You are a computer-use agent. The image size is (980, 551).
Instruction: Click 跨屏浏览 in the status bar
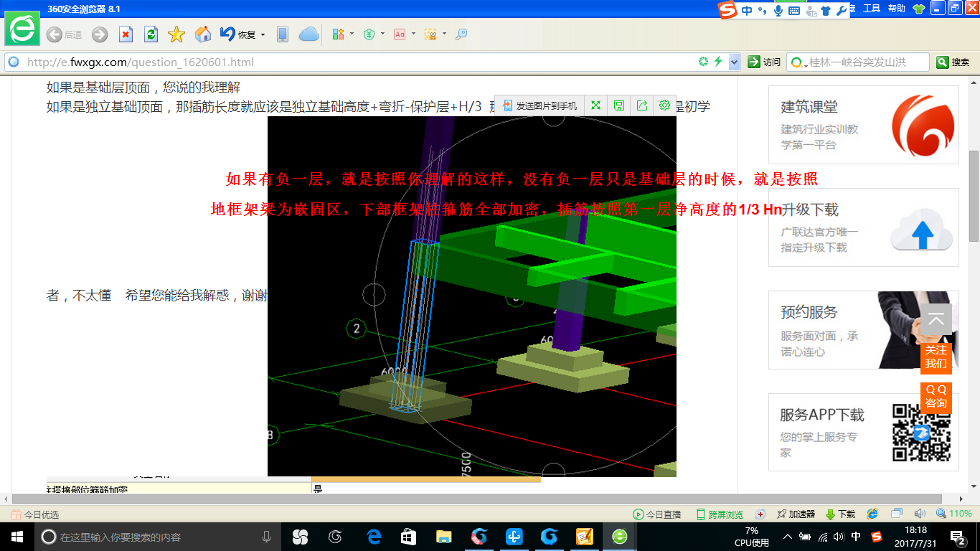coord(720,514)
